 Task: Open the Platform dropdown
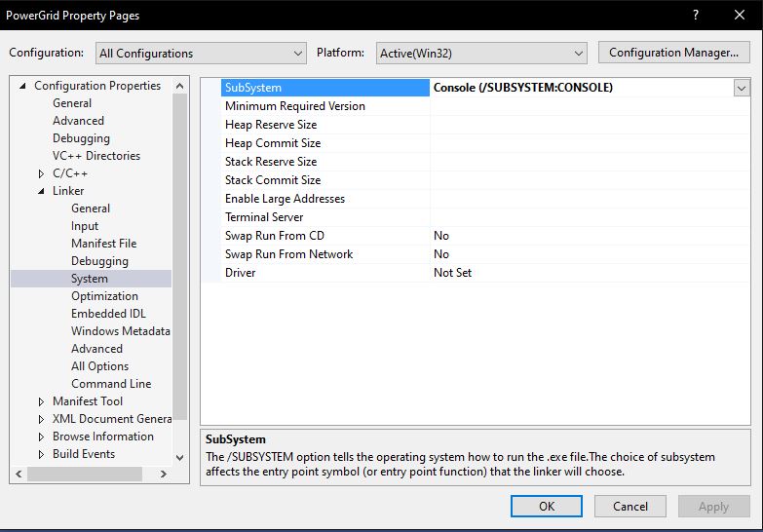[x=481, y=53]
